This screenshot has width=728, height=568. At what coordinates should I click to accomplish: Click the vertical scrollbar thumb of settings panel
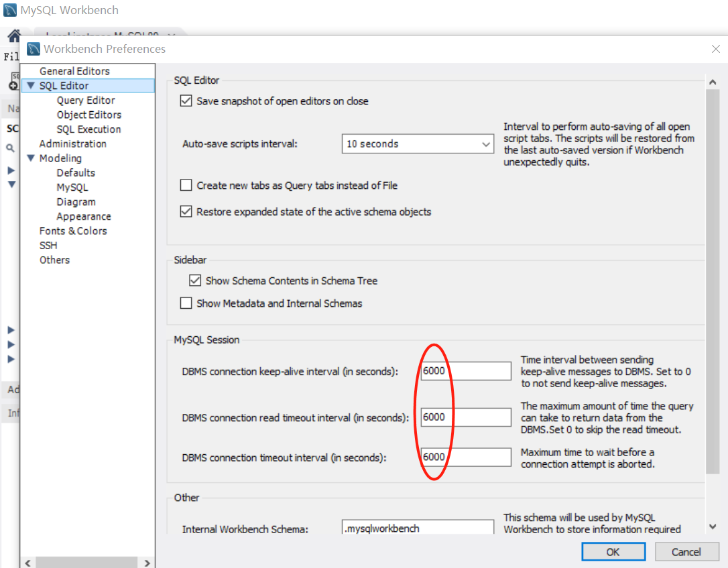[x=713, y=282]
